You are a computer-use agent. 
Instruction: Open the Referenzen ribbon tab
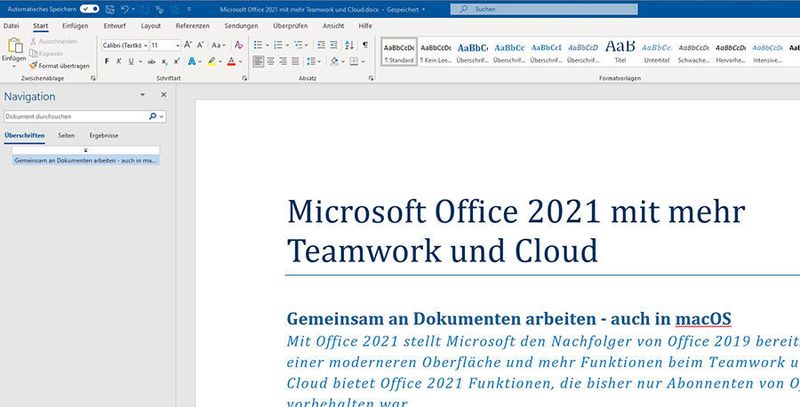[x=192, y=26]
